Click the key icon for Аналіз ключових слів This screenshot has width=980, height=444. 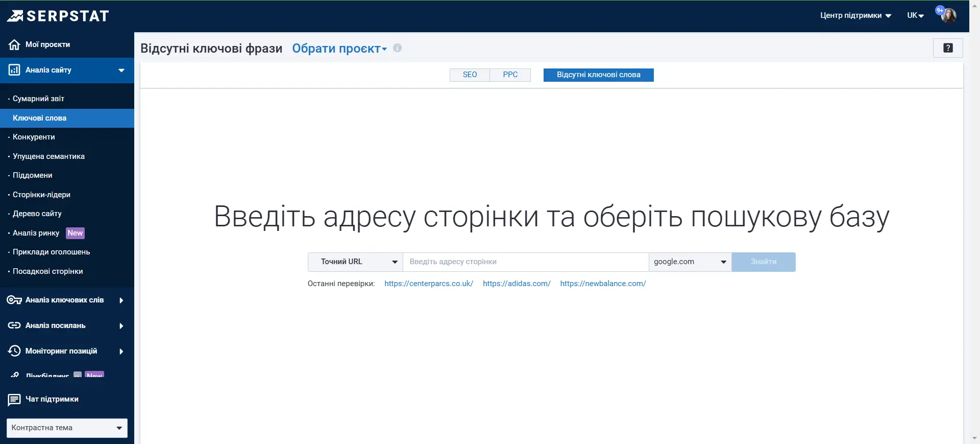click(x=14, y=300)
